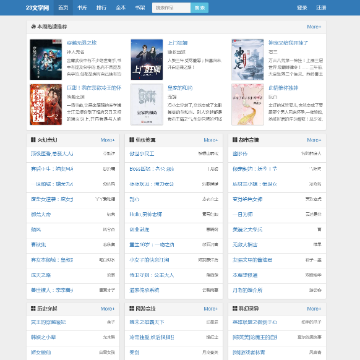Open the 上门龙婿 night-sky couple cover
The width and height of the screenshot is (360, 360).
pos(147,60)
